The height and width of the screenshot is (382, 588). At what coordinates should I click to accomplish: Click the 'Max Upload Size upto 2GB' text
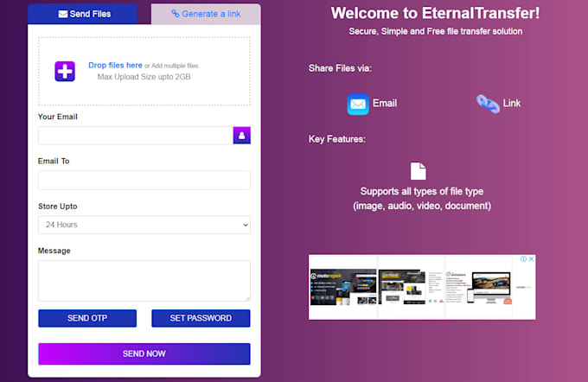(144, 77)
